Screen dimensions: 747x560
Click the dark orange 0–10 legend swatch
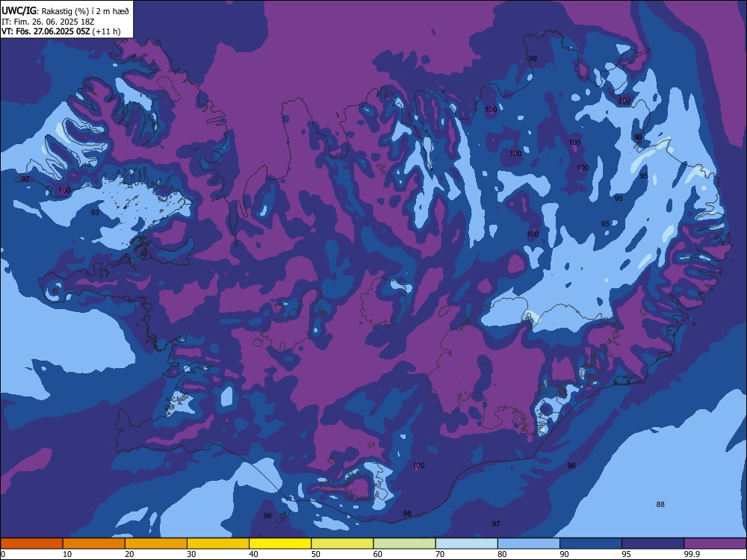(x=31, y=544)
